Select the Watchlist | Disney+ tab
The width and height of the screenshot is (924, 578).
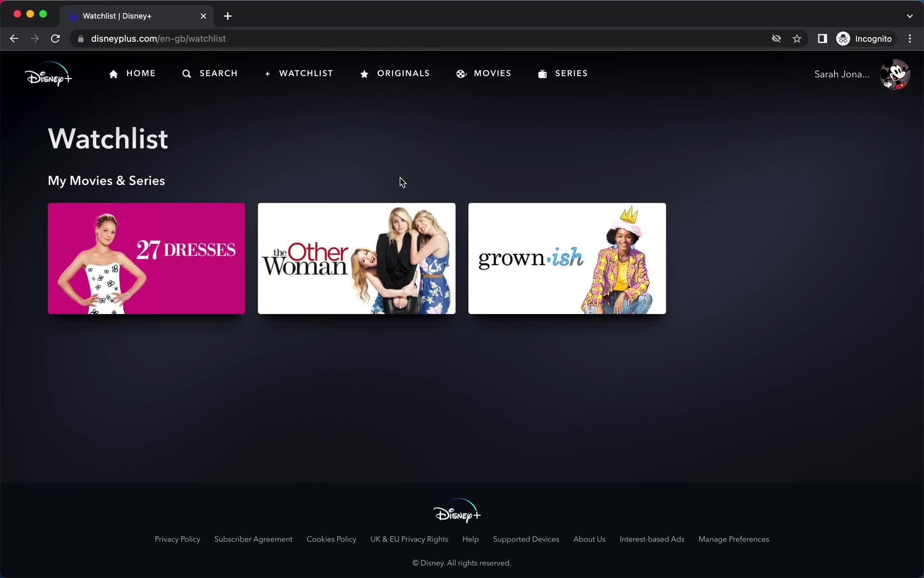coord(137,16)
